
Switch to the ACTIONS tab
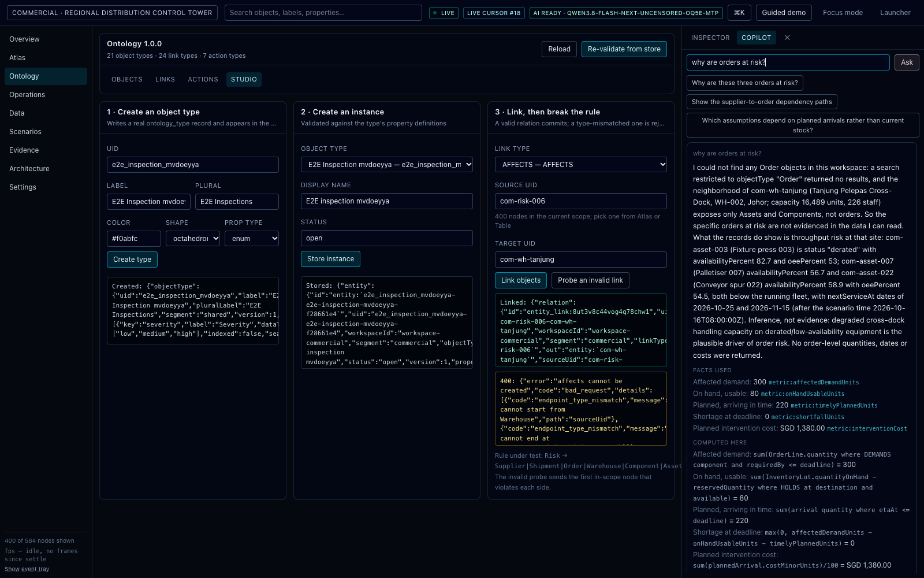(x=203, y=79)
